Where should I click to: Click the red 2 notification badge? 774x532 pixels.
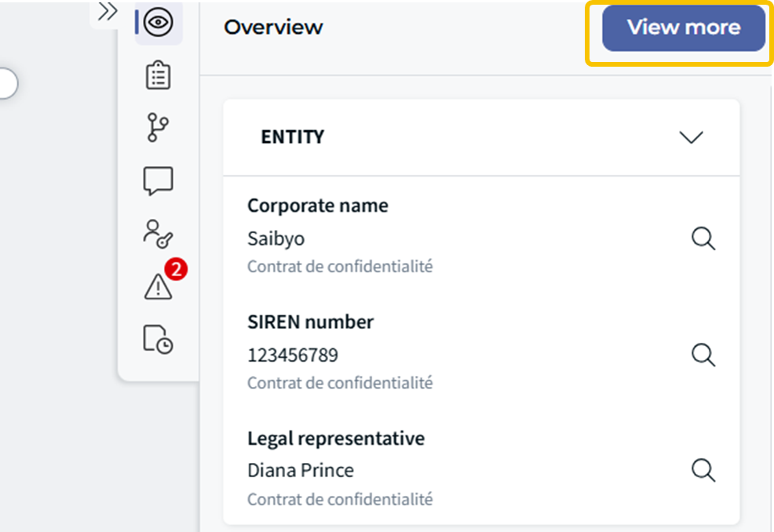[176, 270]
